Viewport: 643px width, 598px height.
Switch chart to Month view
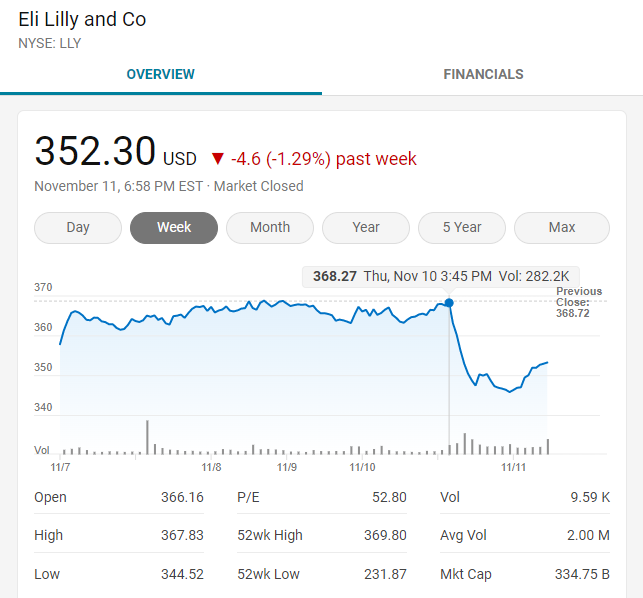270,227
